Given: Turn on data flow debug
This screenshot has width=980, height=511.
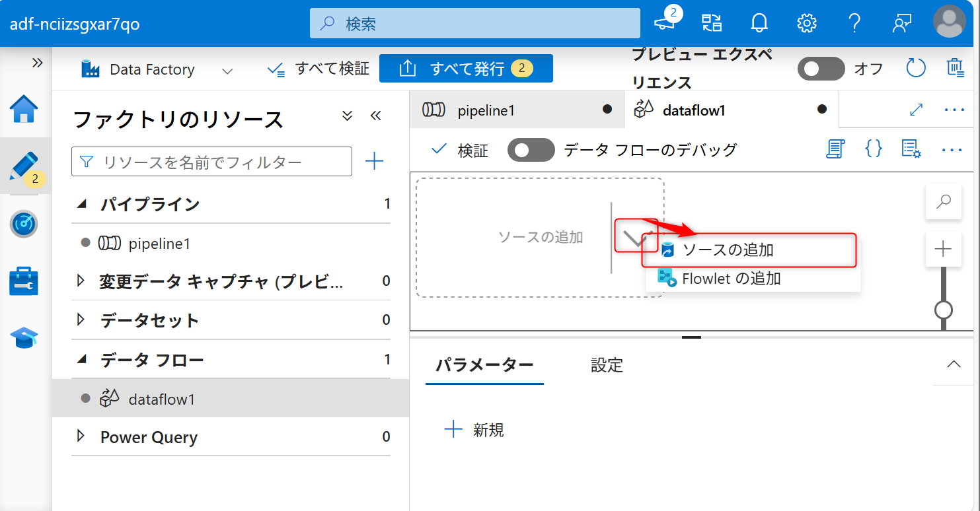Looking at the screenshot, I should 531,150.
